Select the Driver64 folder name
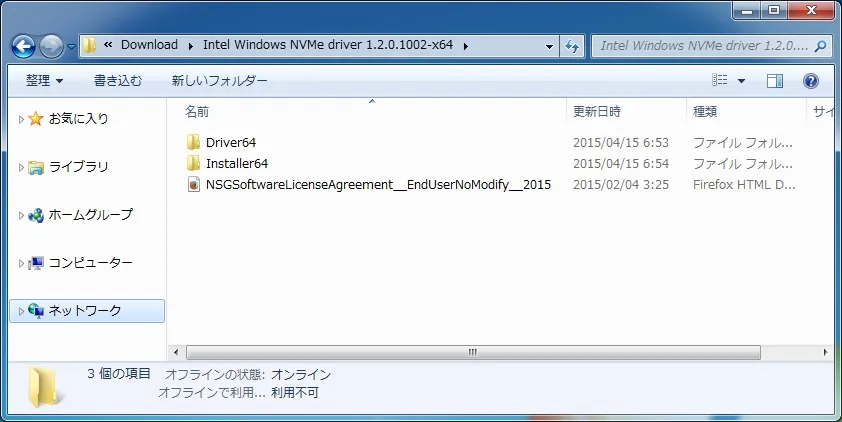Viewport: 842px width, 422px height. tap(231, 142)
